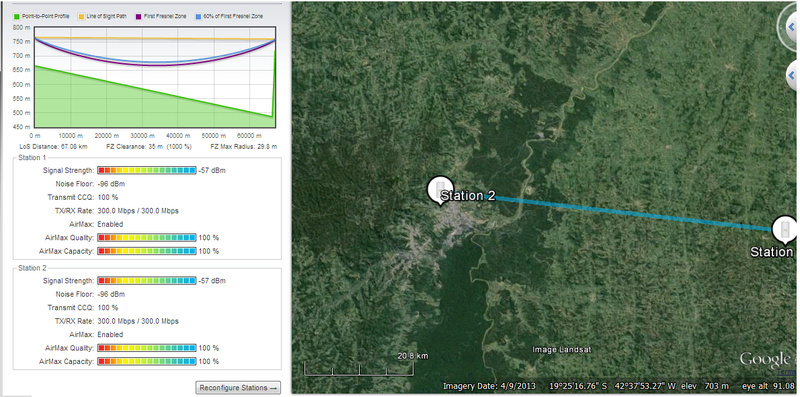Click the yellow Line of Sight Path legend swatch
Viewport: 800px width, 397px height.
(x=81, y=16)
